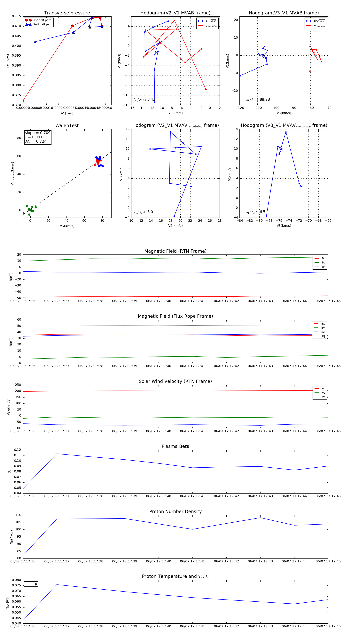Click the Bz' legend entry
Viewport: 351px width, 644px height.
[320, 332]
